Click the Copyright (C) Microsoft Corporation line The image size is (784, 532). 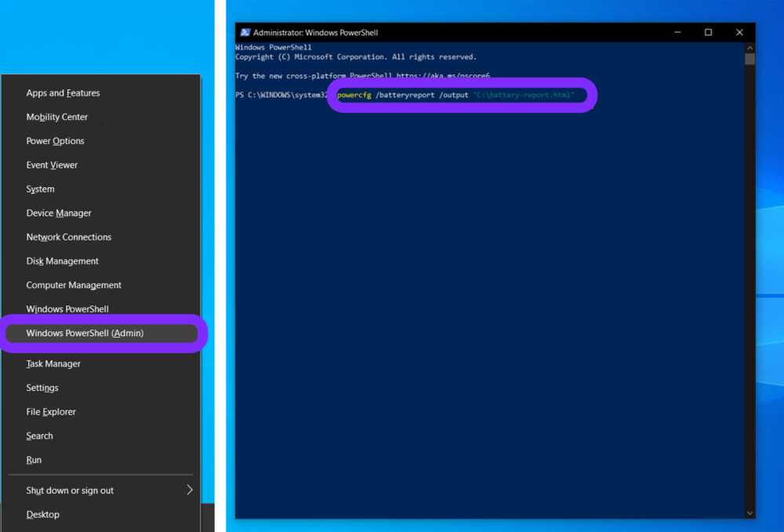(x=355, y=57)
